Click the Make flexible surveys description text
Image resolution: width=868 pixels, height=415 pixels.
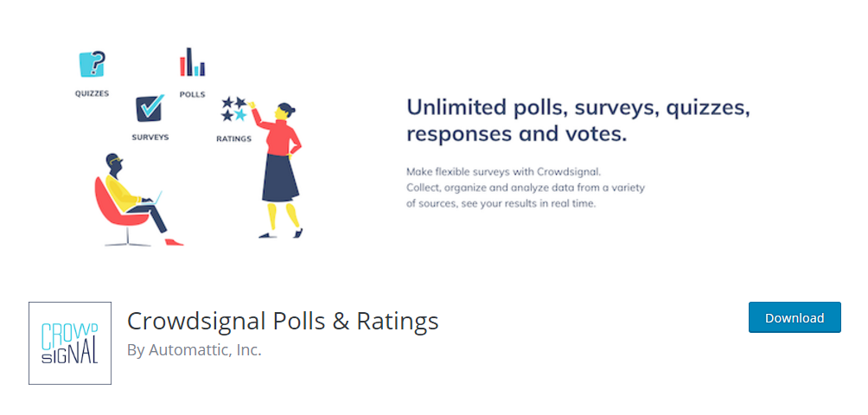526,187
